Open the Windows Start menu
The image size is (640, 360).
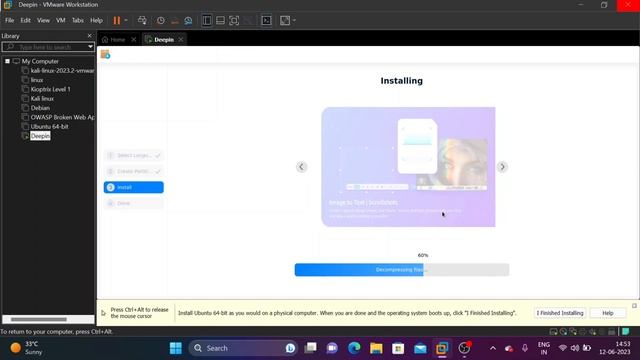coord(176,348)
